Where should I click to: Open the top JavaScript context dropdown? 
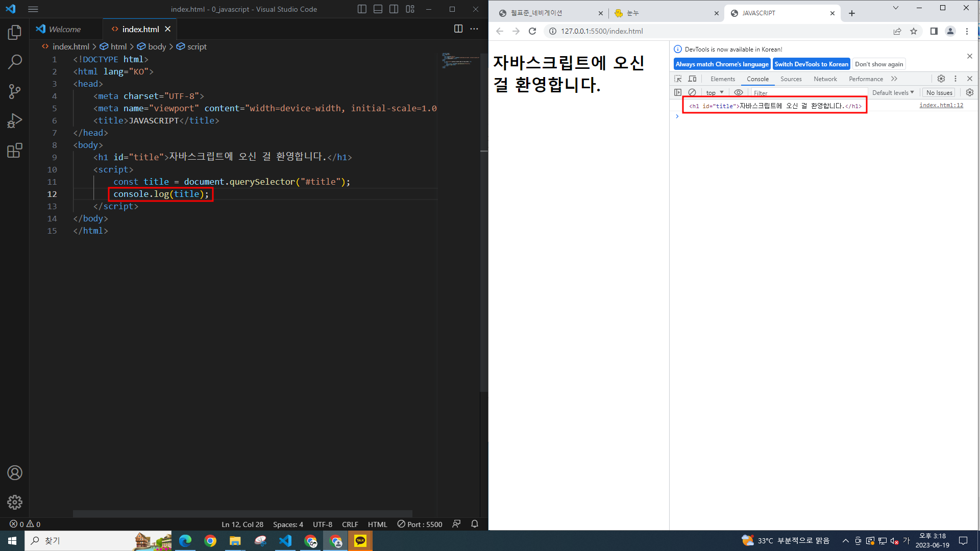coord(715,92)
